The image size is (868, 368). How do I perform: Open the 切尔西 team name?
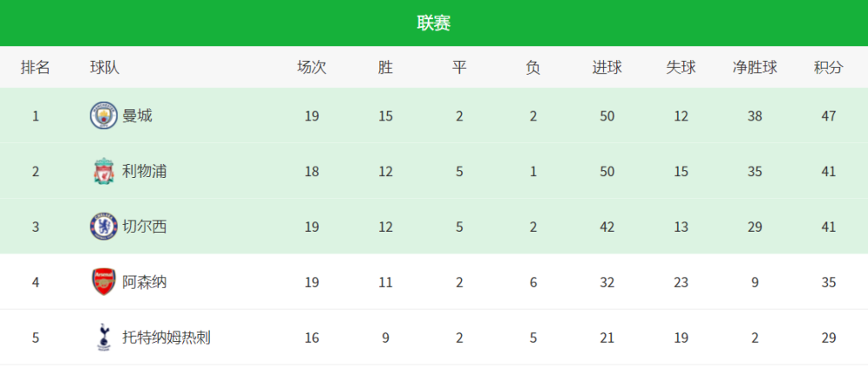[144, 227]
